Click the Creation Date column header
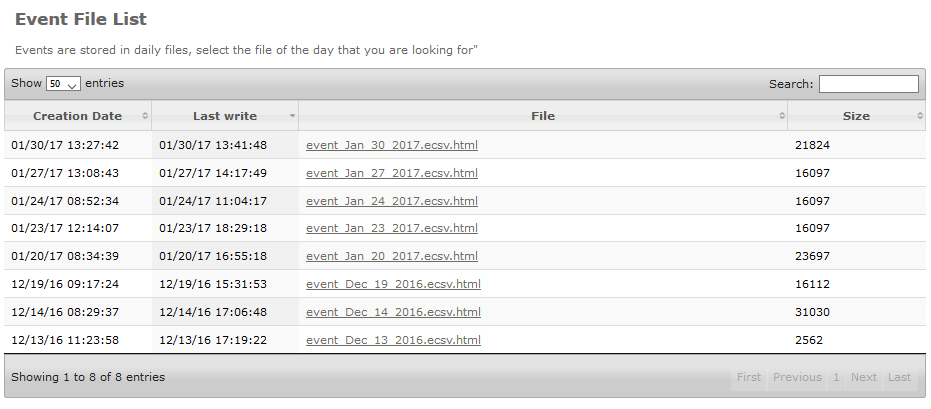Screen dimensions: 931x409 tap(77, 116)
